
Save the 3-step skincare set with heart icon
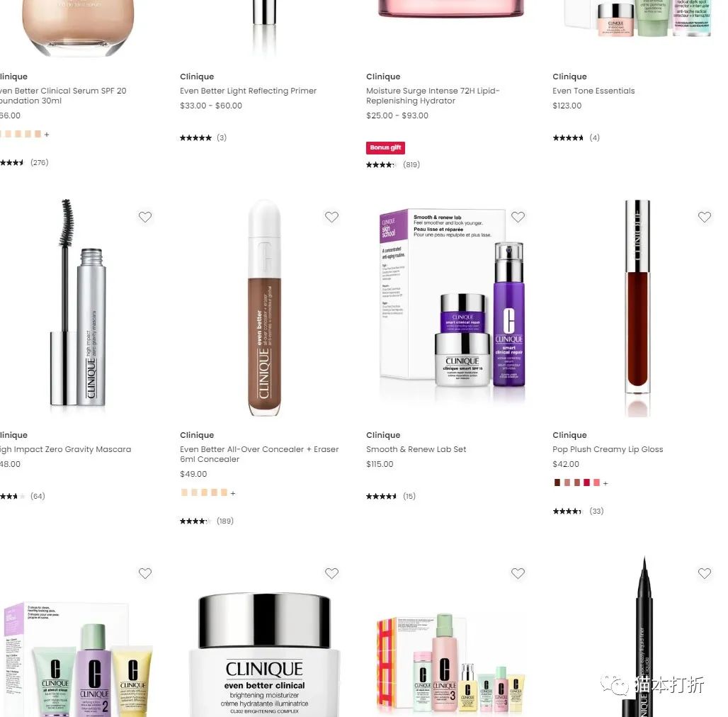pyautogui.click(x=145, y=573)
